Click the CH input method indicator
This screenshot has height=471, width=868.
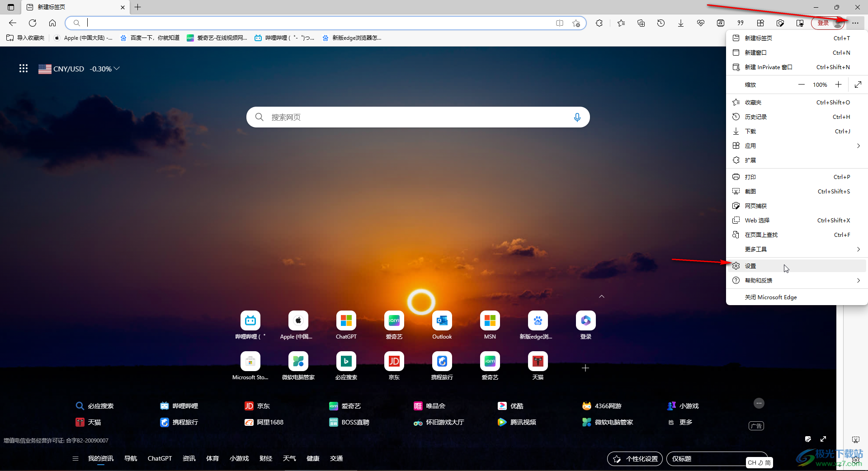[x=759, y=462]
